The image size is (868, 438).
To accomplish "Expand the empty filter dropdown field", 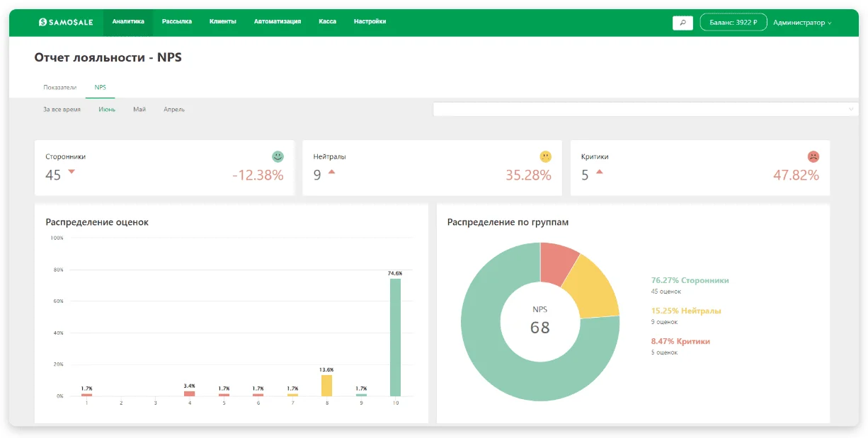I will [x=645, y=109].
